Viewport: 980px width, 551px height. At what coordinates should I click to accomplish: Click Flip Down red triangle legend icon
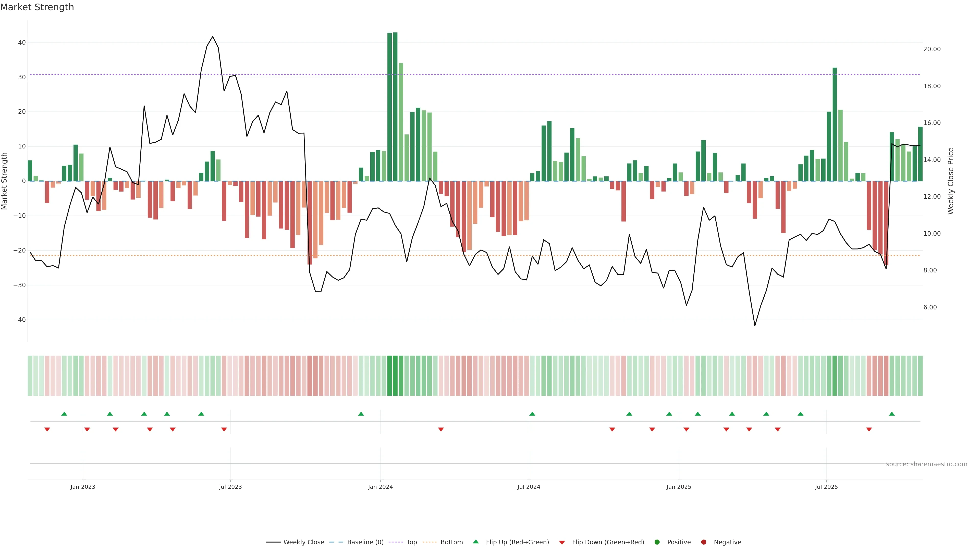[562, 542]
